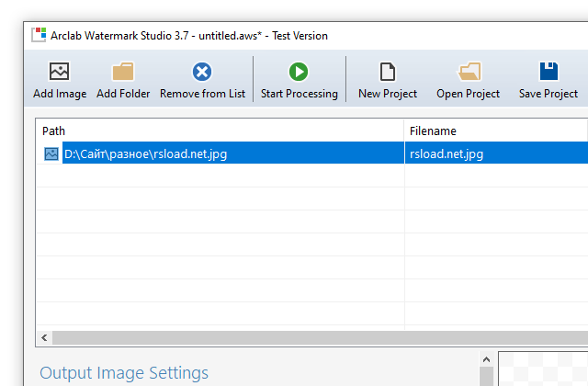
Task: Click the image file icon in the list row
Action: pos(51,154)
